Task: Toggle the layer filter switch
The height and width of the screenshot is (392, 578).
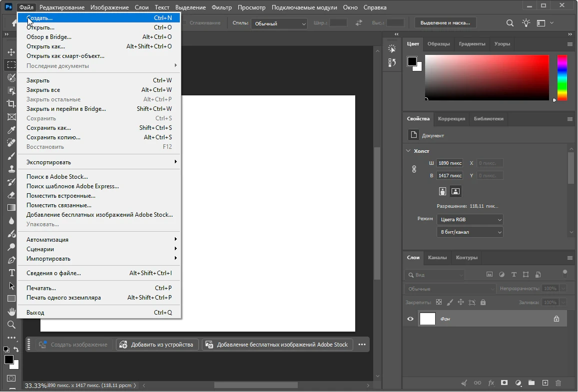Action: [565, 273]
